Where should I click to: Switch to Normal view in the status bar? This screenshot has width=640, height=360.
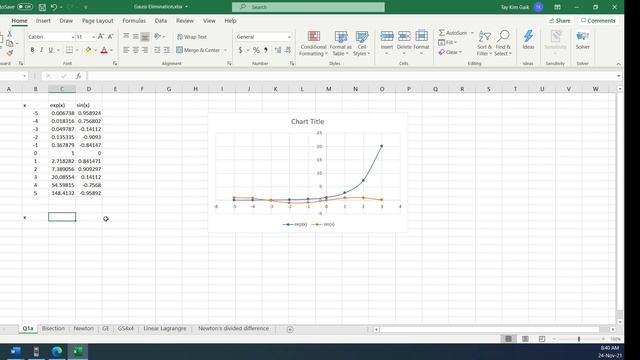[x=508, y=339]
